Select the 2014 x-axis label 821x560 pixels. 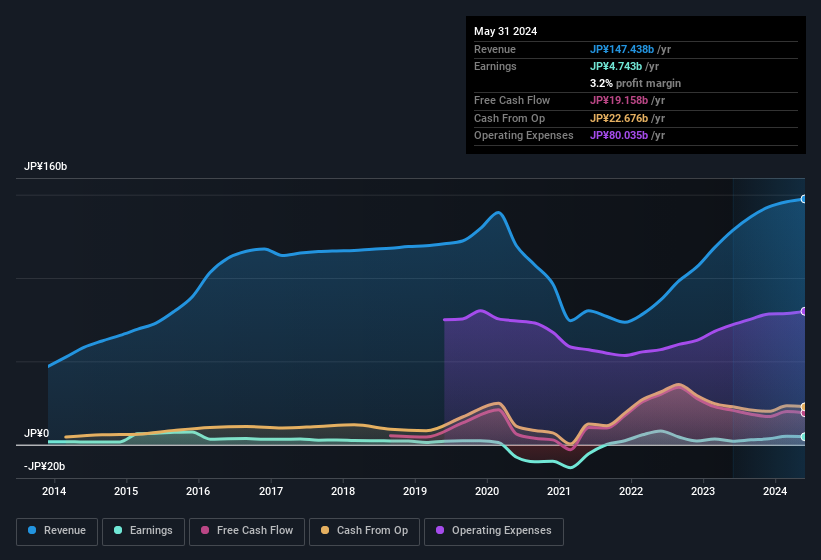54,491
